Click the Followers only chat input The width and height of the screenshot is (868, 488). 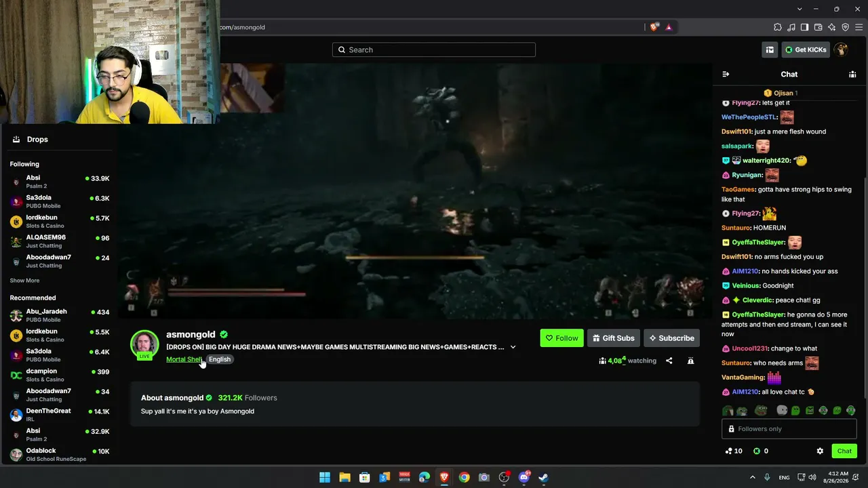[x=789, y=429]
